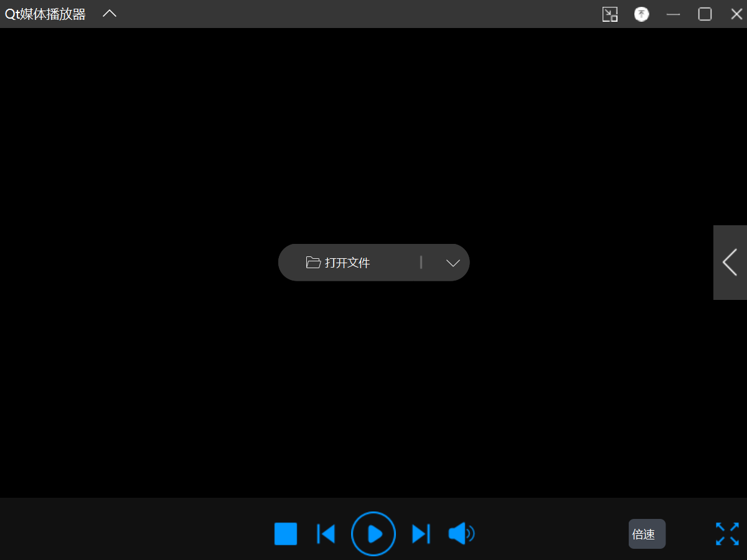Mute audio with the speaker icon
The image size is (747, 560).
point(461,534)
